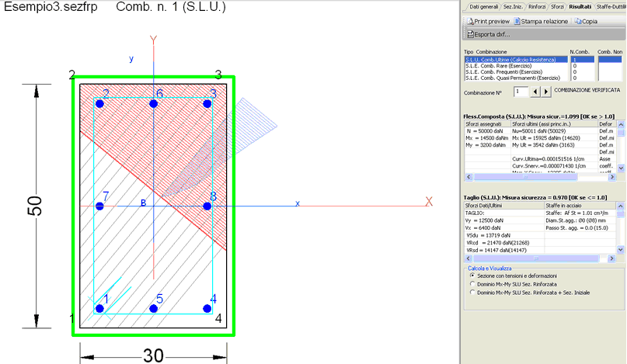Click flexure table horizontal scrollbar thumb
627x364 pixels.
coord(525,177)
